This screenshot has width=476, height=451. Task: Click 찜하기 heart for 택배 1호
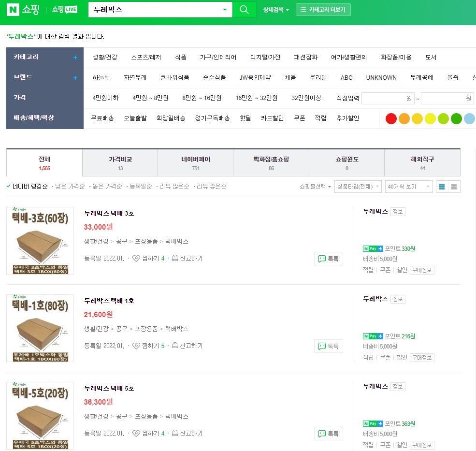136,346
